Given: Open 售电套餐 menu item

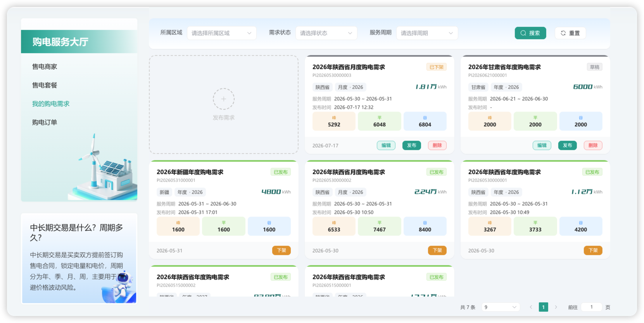Looking at the screenshot, I should 45,85.
